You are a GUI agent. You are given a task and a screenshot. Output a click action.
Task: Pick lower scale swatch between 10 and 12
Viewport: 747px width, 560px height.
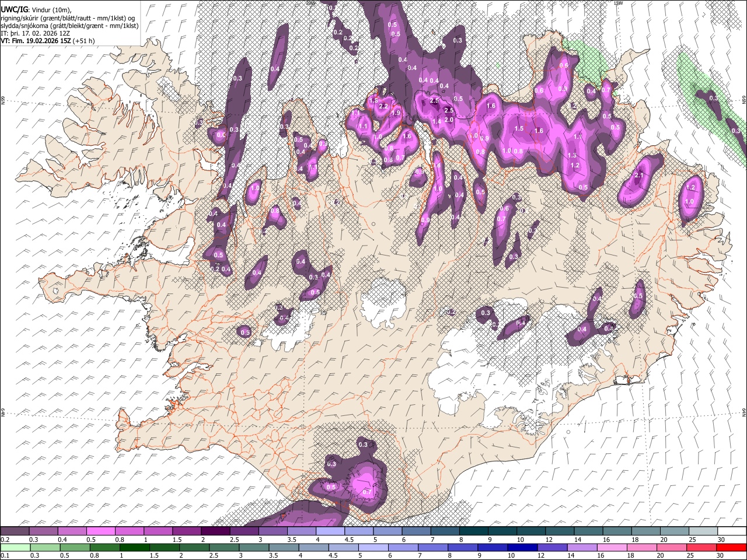tap(523, 547)
